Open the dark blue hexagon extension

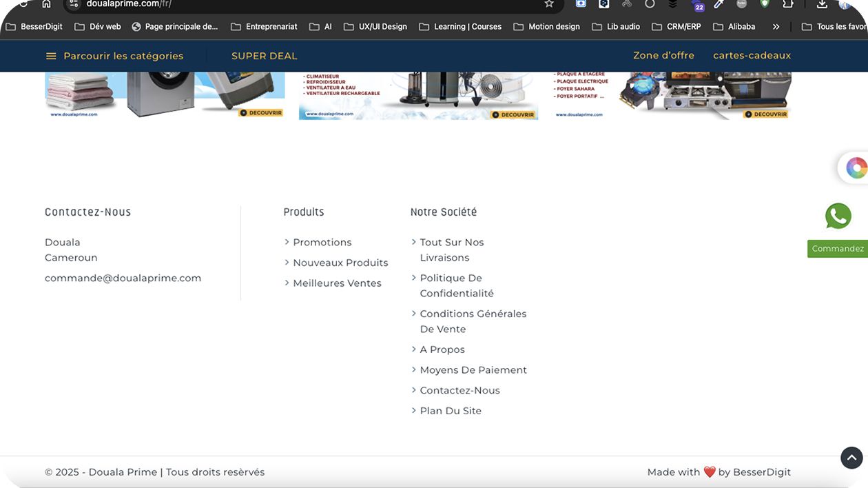(604, 4)
